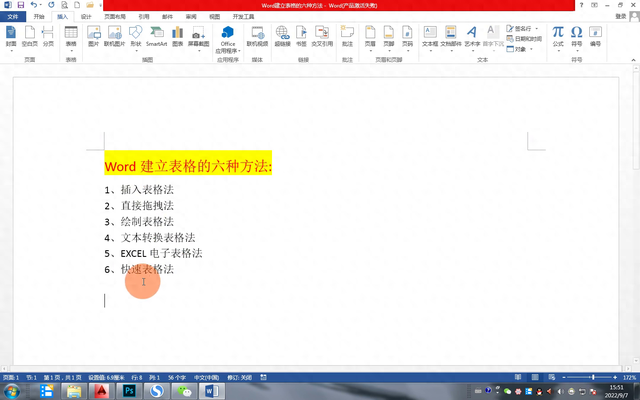Click list line 4、文本转换表格法
Viewport: 640px width, 400px height.
coord(150,237)
